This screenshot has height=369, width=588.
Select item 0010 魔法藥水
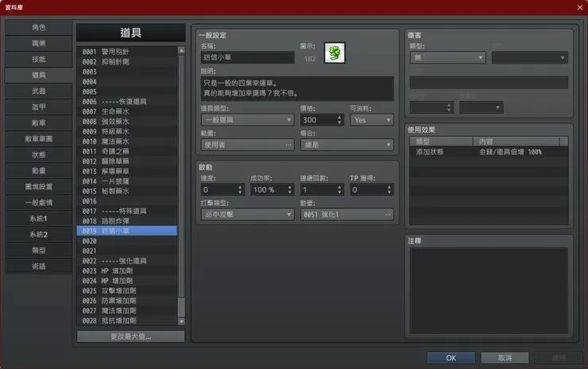tap(127, 142)
